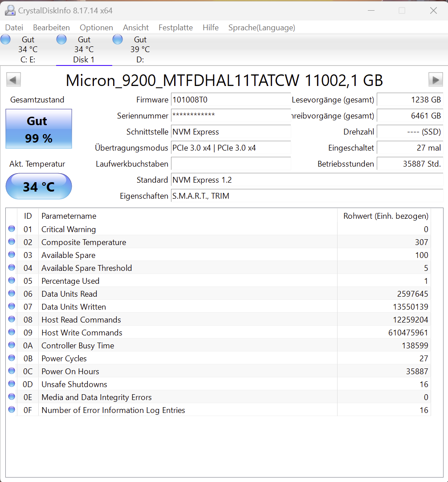Select raw value 138599 for Controller Busy Time
Screen dimensions: 448x482
pyautogui.click(x=415, y=346)
